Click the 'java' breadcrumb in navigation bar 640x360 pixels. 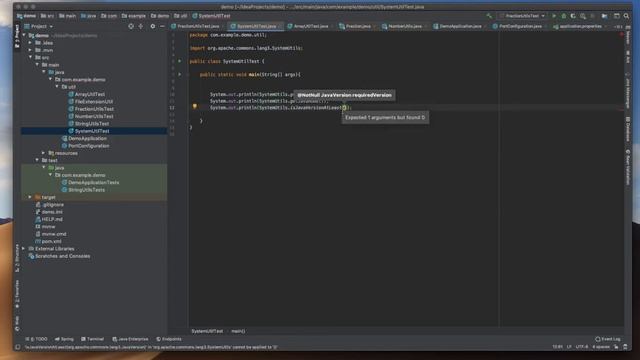tap(89, 16)
